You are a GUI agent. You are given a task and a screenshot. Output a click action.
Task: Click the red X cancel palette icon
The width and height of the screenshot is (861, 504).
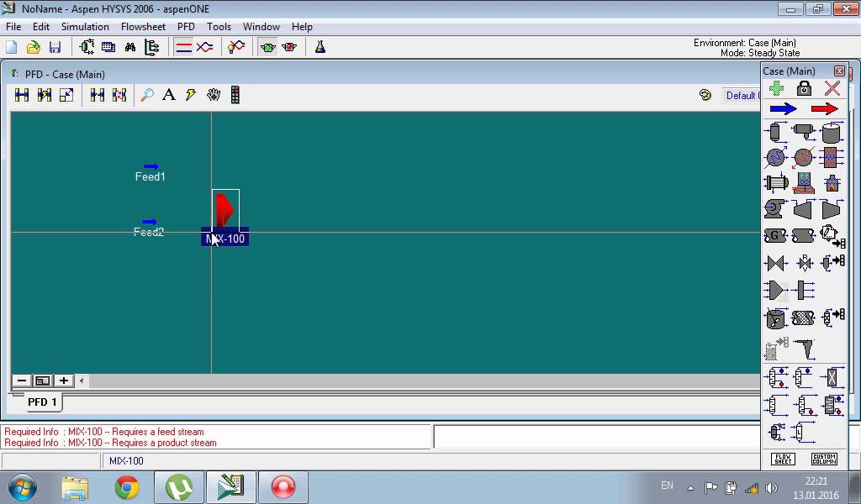click(832, 88)
